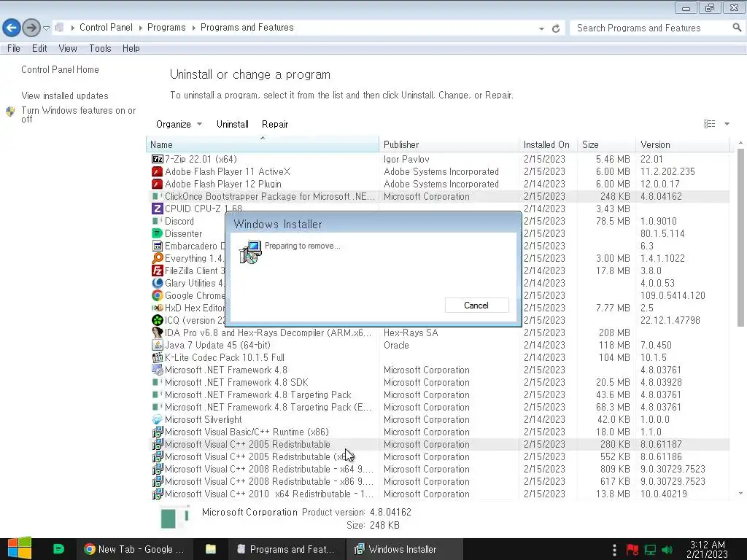This screenshot has width=747, height=560.
Task: Expand the arrow after Control Panel breadcrumb
Action: point(141,28)
